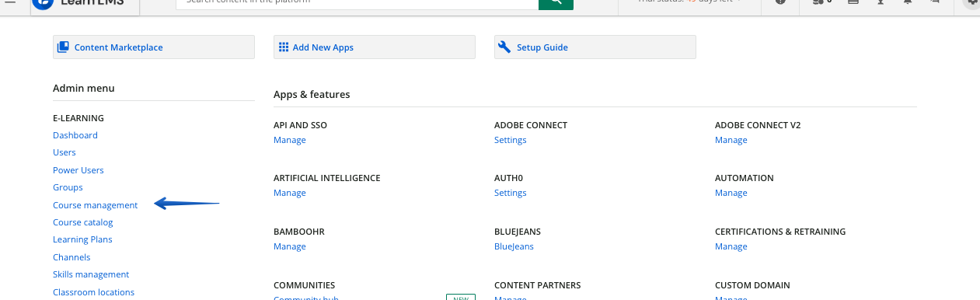
Task: Open Adobe Connect Settings
Action: click(x=511, y=140)
